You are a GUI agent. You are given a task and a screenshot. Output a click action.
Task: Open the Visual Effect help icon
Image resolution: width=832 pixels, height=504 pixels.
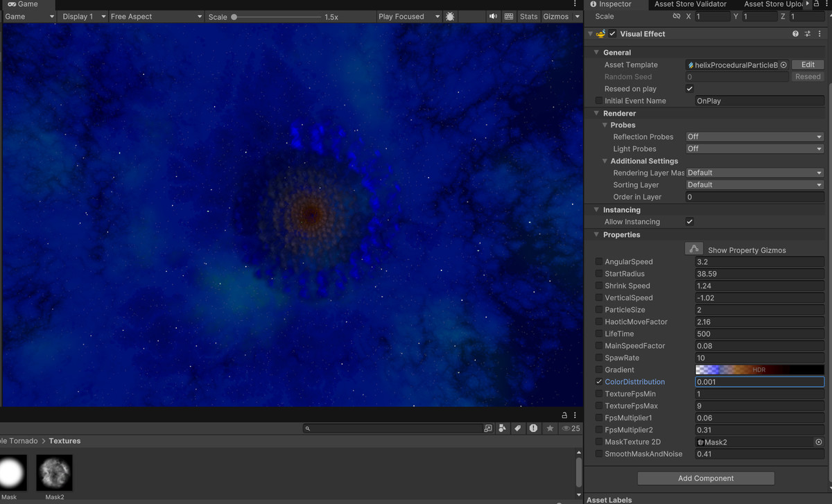(x=795, y=33)
